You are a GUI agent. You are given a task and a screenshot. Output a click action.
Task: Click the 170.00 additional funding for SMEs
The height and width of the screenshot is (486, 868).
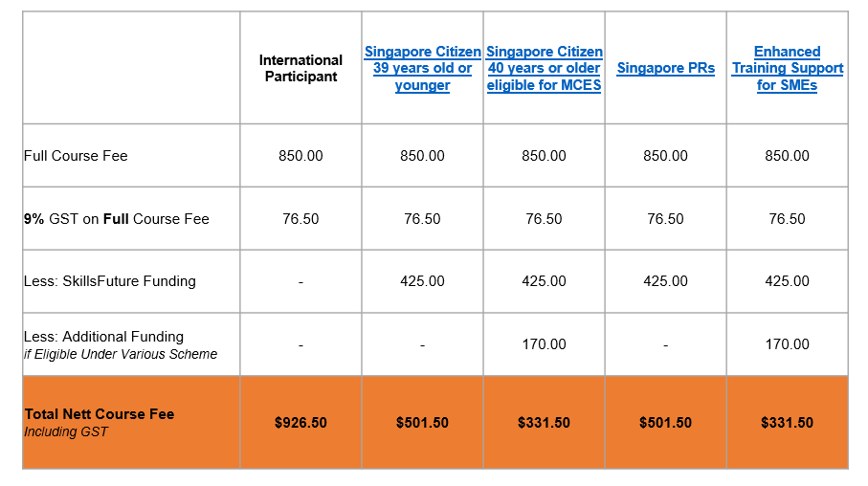[787, 344]
